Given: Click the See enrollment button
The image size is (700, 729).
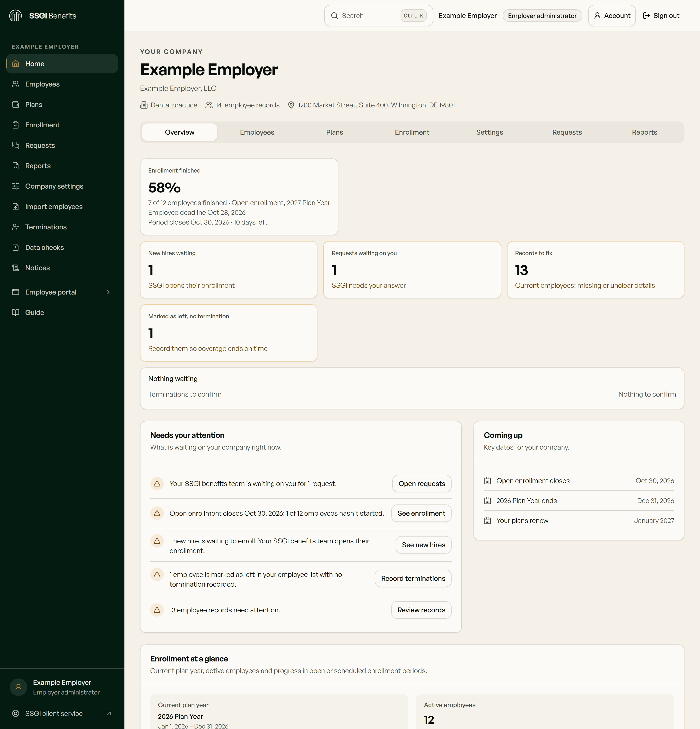Looking at the screenshot, I should (x=421, y=513).
